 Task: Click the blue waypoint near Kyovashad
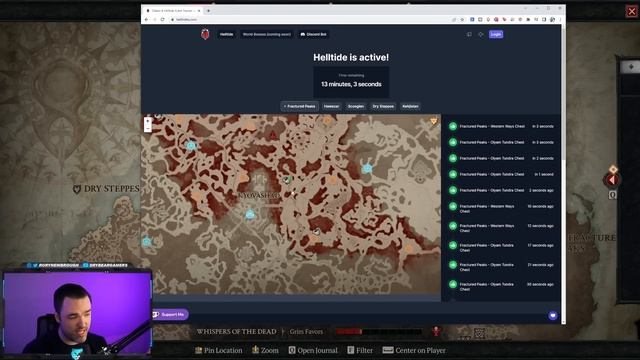(x=250, y=214)
